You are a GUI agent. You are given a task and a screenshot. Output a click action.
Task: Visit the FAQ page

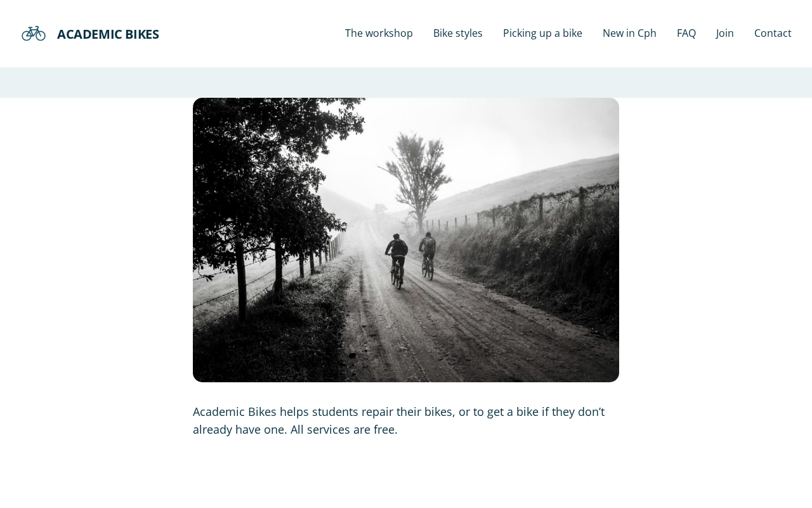pyautogui.click(x=686, y=33)
